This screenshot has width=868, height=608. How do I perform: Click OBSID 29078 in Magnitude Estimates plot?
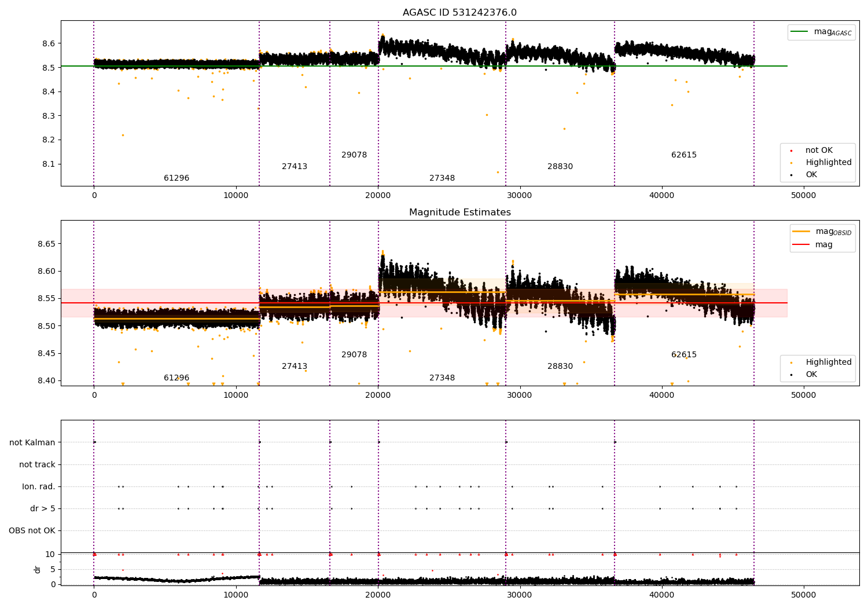click(x=354, y=355)
